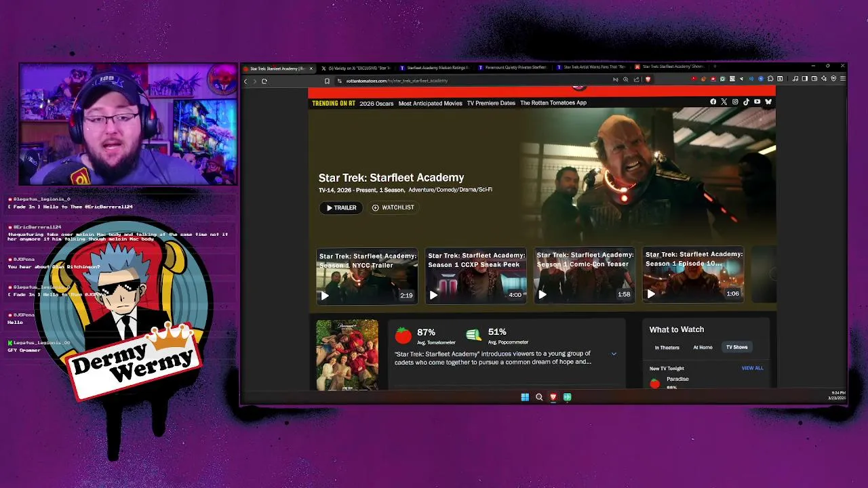This screenshot has width=868, height=488.
Task: Open Rotten Tomatoes Instagram icon
Action: point(735,102)
